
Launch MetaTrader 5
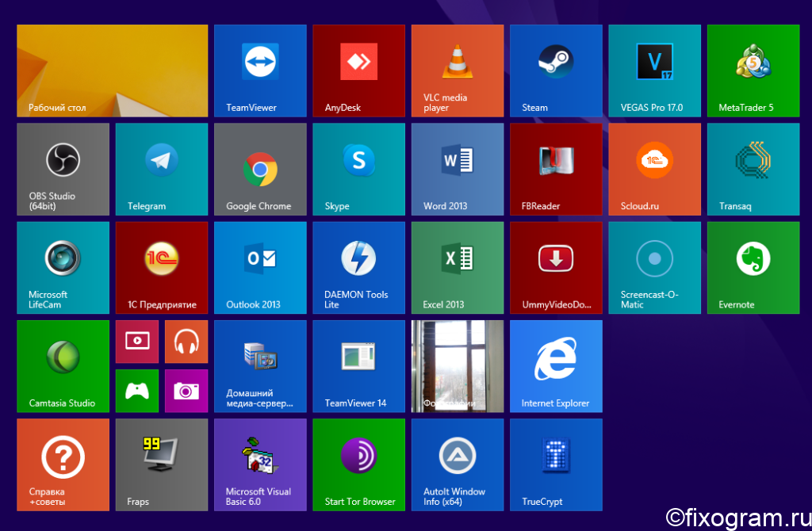click(753, 71)
